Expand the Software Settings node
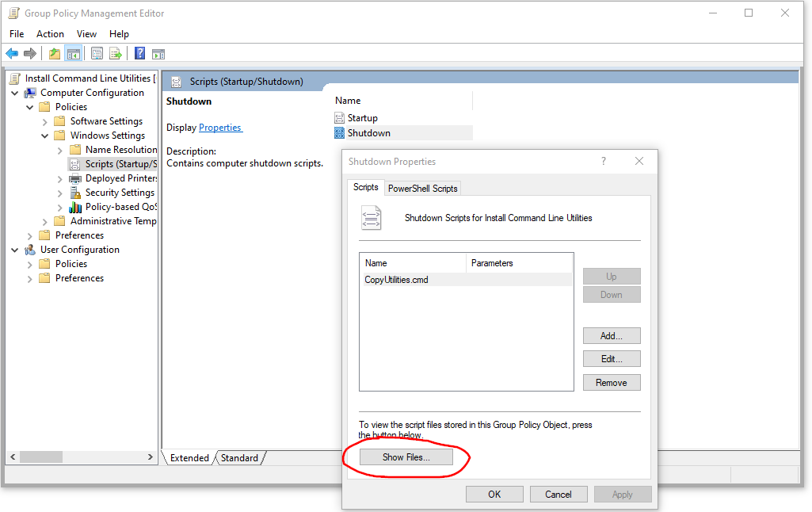 point(44,122)
